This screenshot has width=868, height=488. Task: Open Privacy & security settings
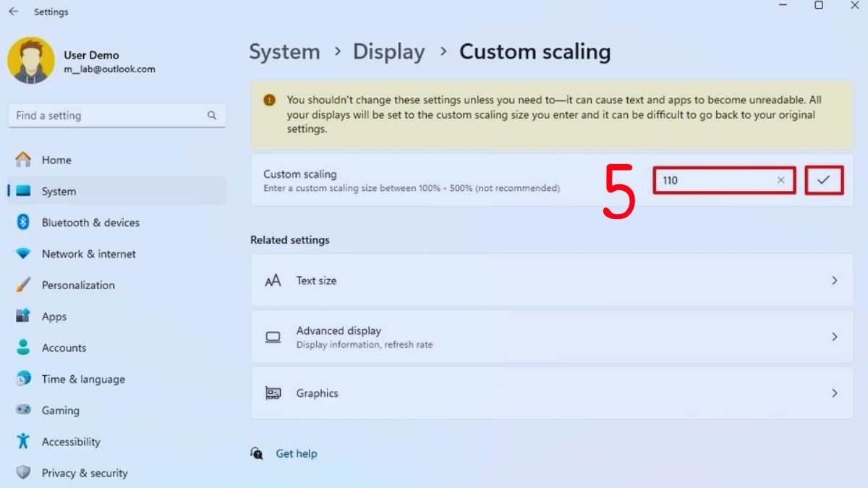[x=85, y=473]
